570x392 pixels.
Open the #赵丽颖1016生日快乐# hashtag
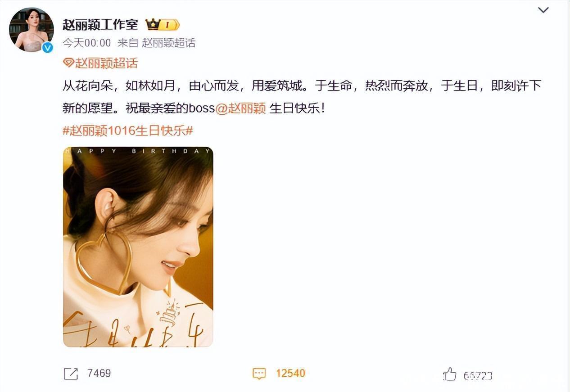click(x=127, y=131)
